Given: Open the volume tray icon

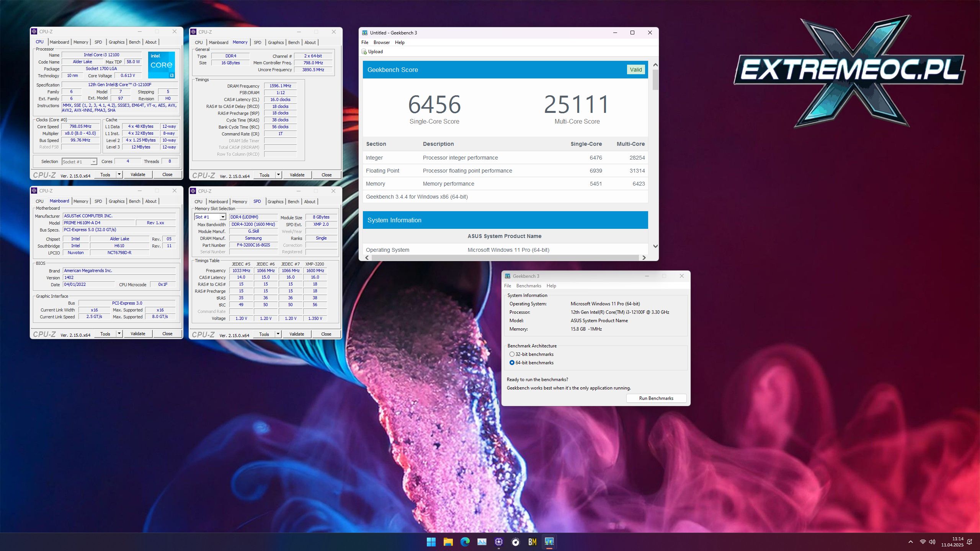Looking at the screenshot, I should 932,542.
